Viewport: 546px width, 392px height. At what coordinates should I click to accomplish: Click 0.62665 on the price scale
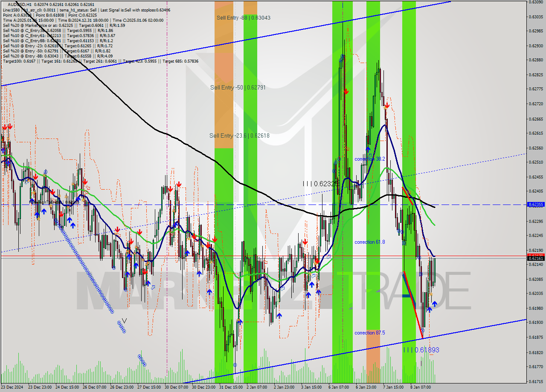pyautogui.click(x=536, y=119)
